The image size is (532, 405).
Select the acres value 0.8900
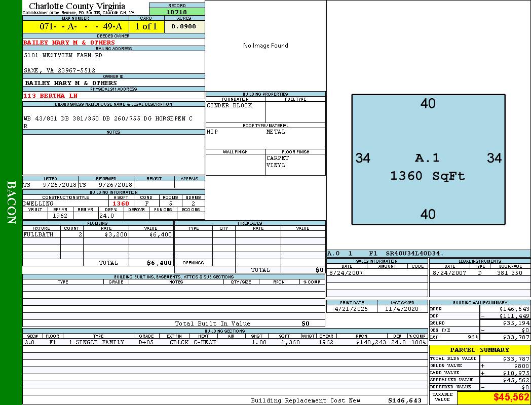coord(184,27)
